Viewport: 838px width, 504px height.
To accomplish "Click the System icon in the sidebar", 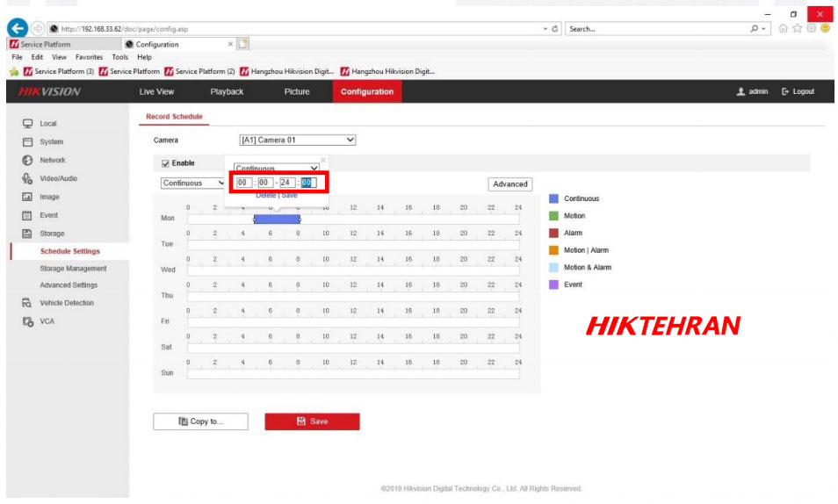I will 27,142.
